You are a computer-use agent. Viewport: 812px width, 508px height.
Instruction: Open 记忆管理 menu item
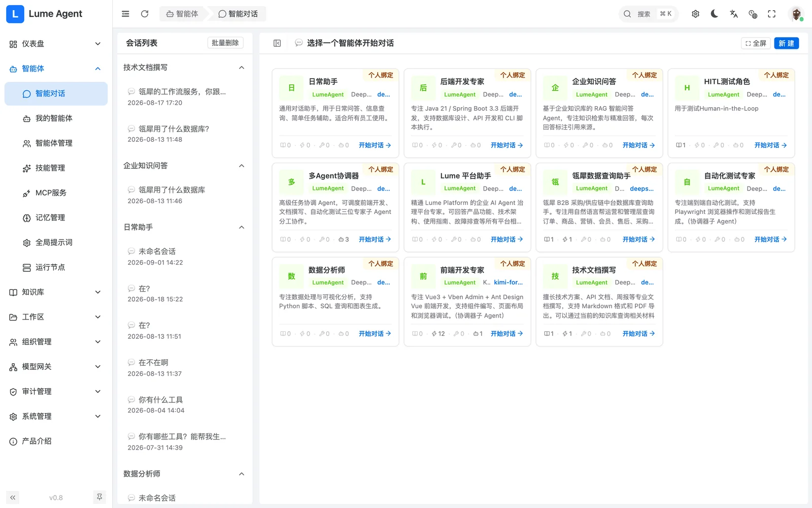click(x=56, y=218)
